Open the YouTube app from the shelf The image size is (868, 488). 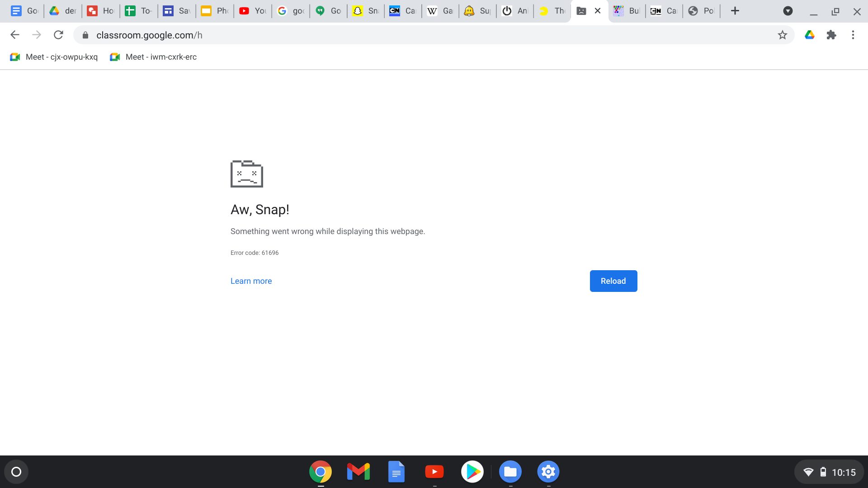[434, 471]
